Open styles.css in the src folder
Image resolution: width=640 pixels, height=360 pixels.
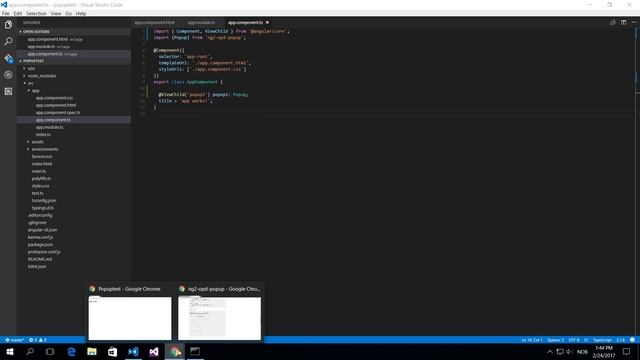click(40, 186)
